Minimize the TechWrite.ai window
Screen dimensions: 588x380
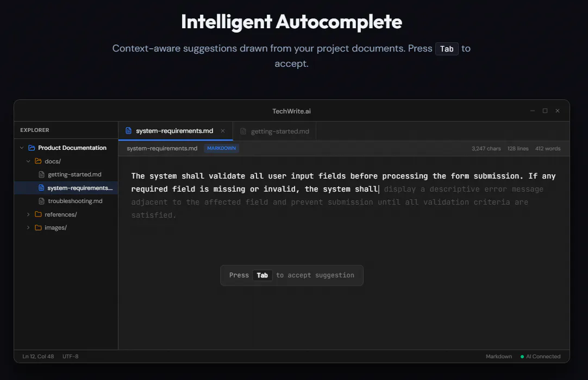pyautogui.click(x=533, y=111)
